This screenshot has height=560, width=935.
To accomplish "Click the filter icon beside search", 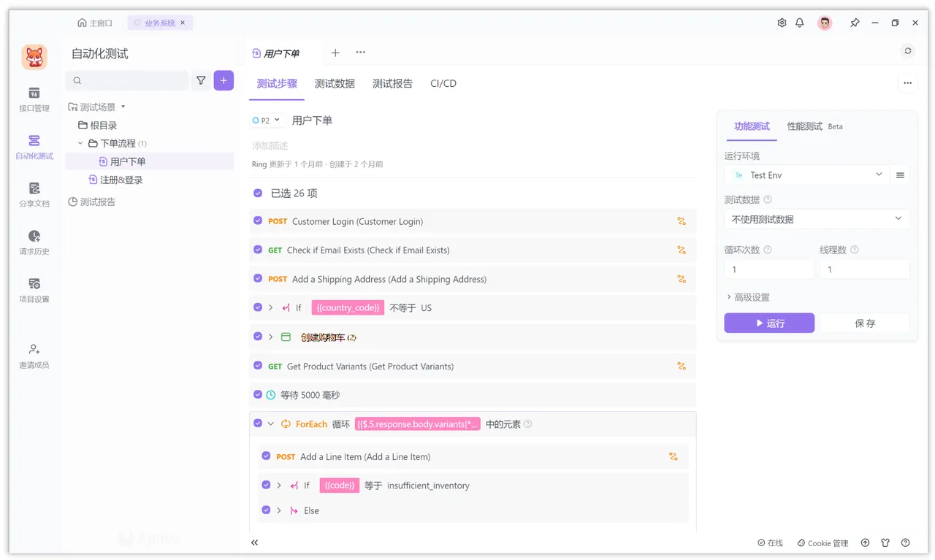I will point(201,80).
